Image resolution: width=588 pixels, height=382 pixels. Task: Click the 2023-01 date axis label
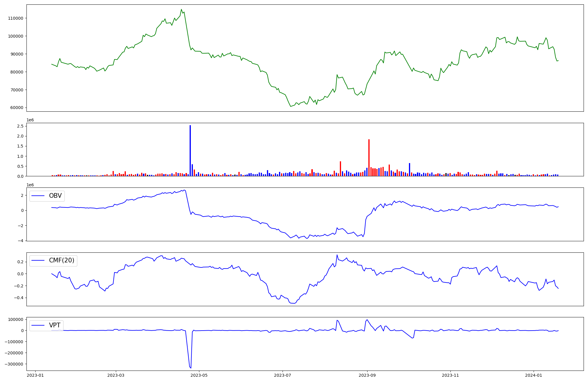click(x=35, y=375)
